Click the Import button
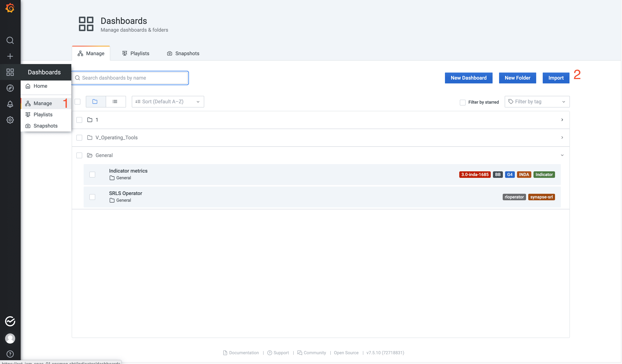The width and height of the screenshot is (622, 364). pyautogui.click(x=556, y=78)
